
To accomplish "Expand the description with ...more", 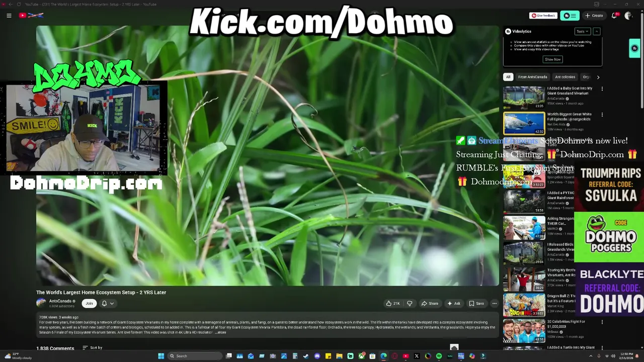I will click(x=220, y=332).
